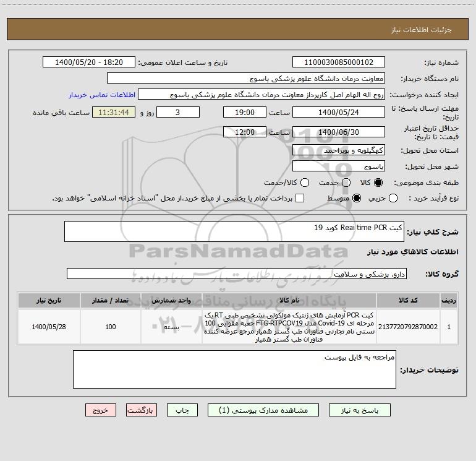Click the remaining days field showing 3
This screenshot has height=461, width=476.
click(178, 112)
